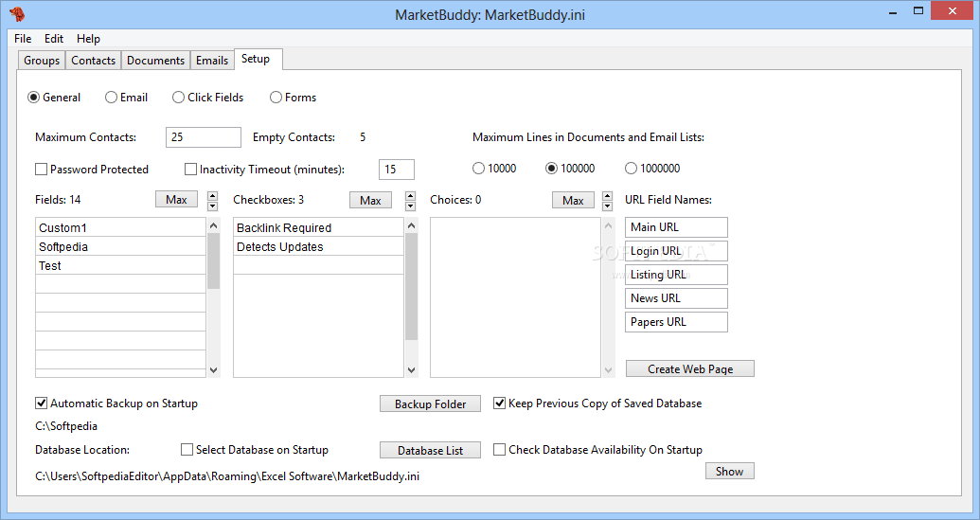
Task: Click the Checkboxes list scrollbar thumb
Action: click(x=411, y=287)
